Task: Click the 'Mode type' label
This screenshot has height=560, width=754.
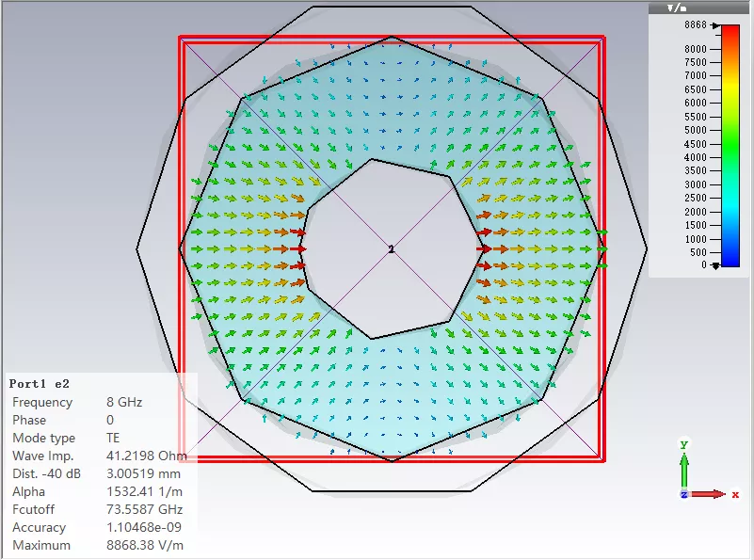Action: coord(43,438)
